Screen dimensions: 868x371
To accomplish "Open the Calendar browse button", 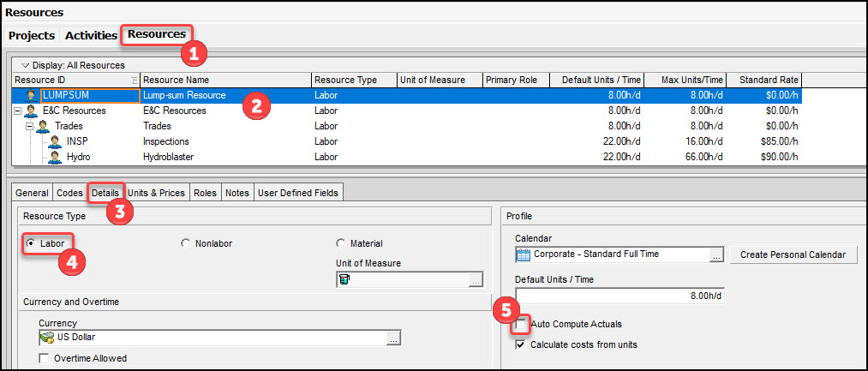I will click(717, 254).
